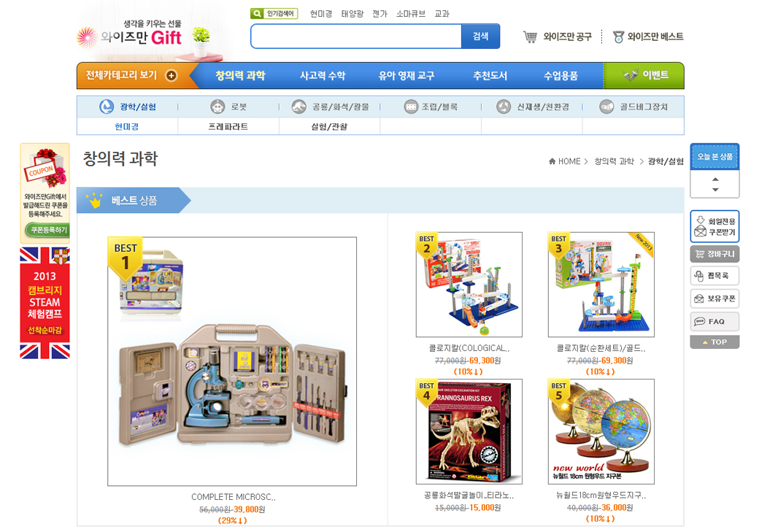Image resolution: width=759 pixels, height=532 pixels.
Task: Click the home icon in the breadcrumb
Action: click(552, 161)
